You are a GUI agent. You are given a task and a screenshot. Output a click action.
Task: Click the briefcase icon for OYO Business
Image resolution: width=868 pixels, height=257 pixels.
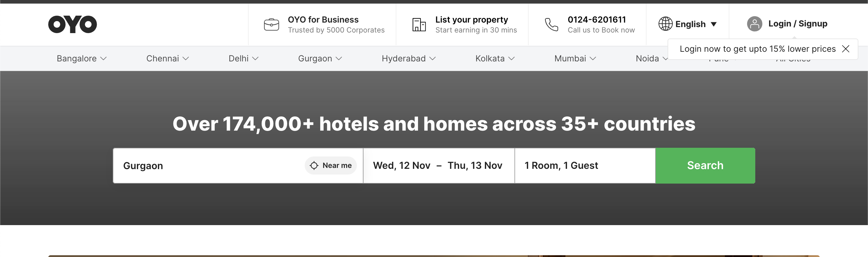271,25
